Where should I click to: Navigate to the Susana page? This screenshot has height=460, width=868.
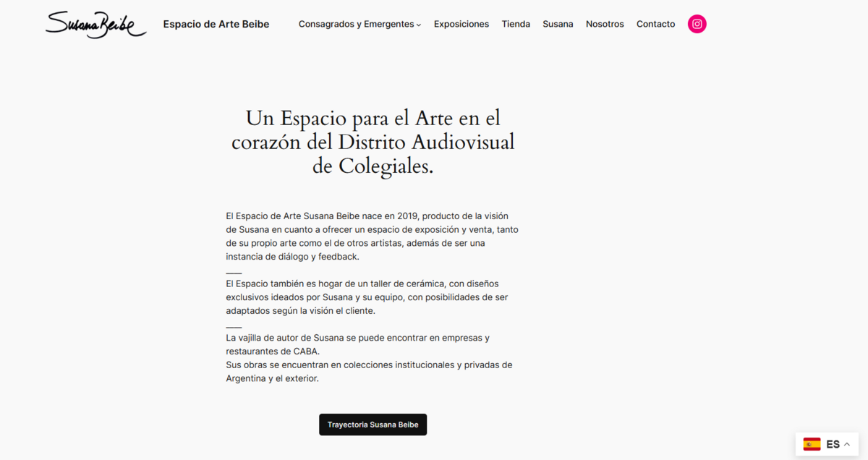[x=558, y=24]
